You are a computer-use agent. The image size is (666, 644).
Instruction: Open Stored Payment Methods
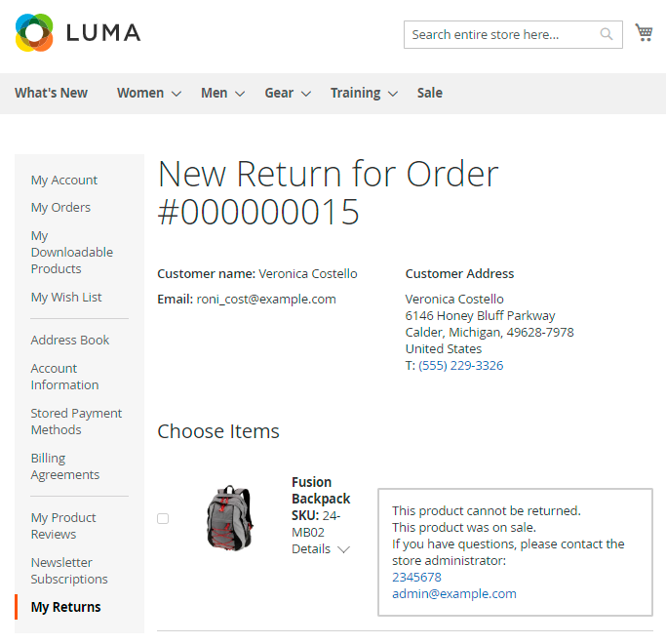76,422
